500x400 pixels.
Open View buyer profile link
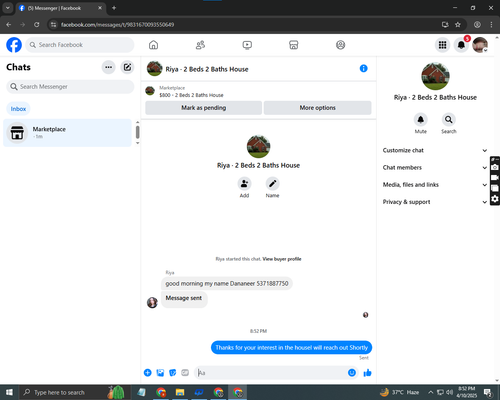coord(282,259)
